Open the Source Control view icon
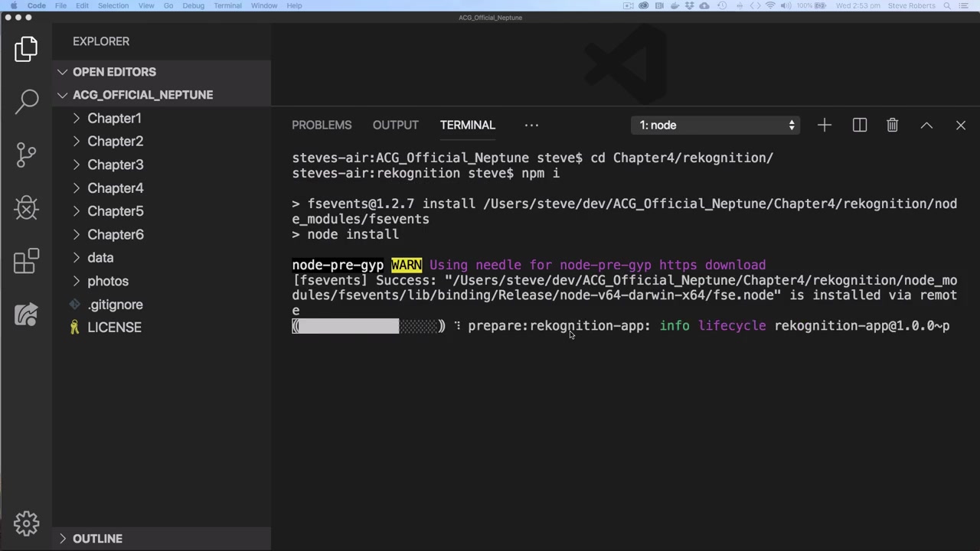 26,155
